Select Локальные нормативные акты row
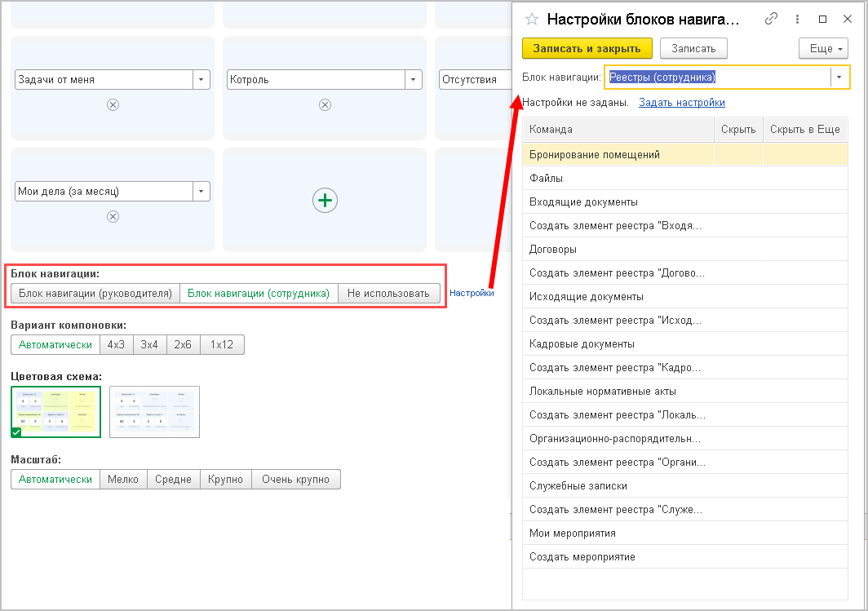 pos(685,392)
